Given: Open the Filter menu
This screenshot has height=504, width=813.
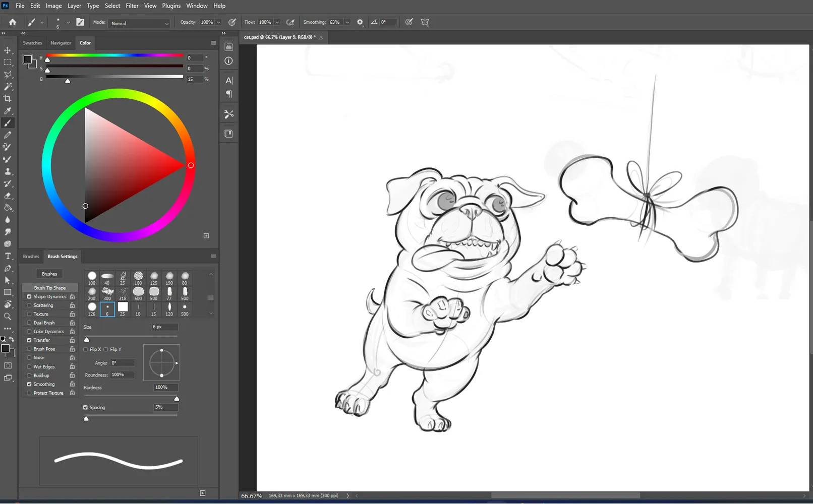Looking at the screenshot, I should [132, 6].
